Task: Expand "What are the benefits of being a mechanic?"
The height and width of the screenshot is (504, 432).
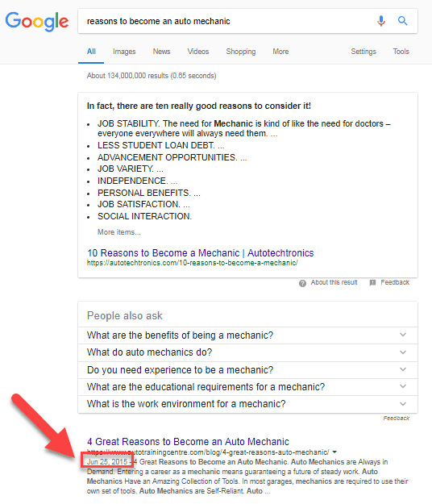Action: click(x=247, y=335)
